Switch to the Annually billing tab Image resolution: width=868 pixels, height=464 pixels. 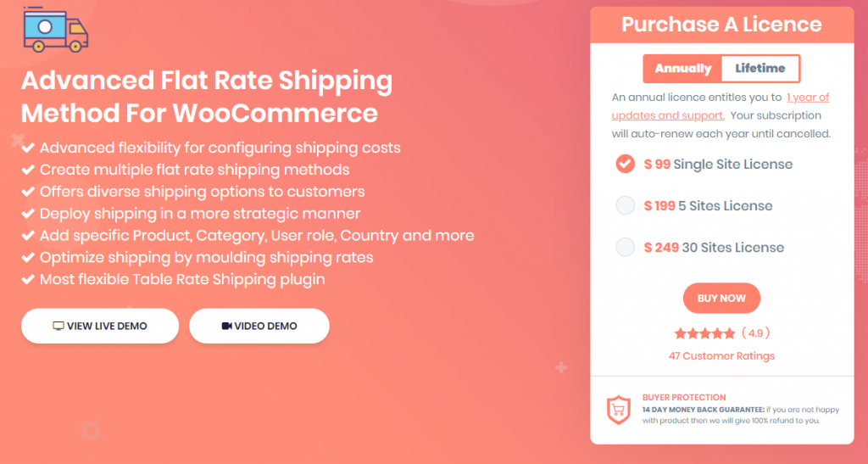(682, 69)
